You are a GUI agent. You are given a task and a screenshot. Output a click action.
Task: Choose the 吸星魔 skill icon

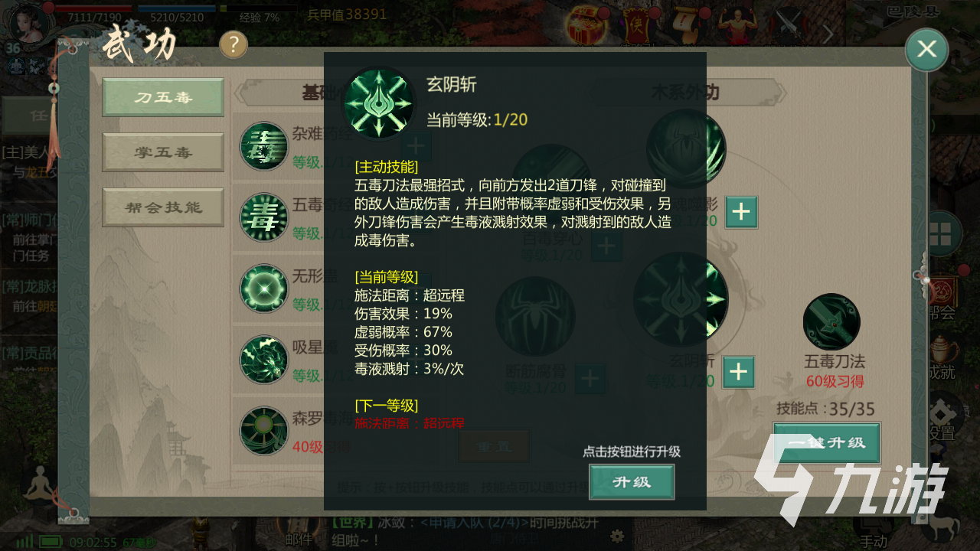click(263, 359)
